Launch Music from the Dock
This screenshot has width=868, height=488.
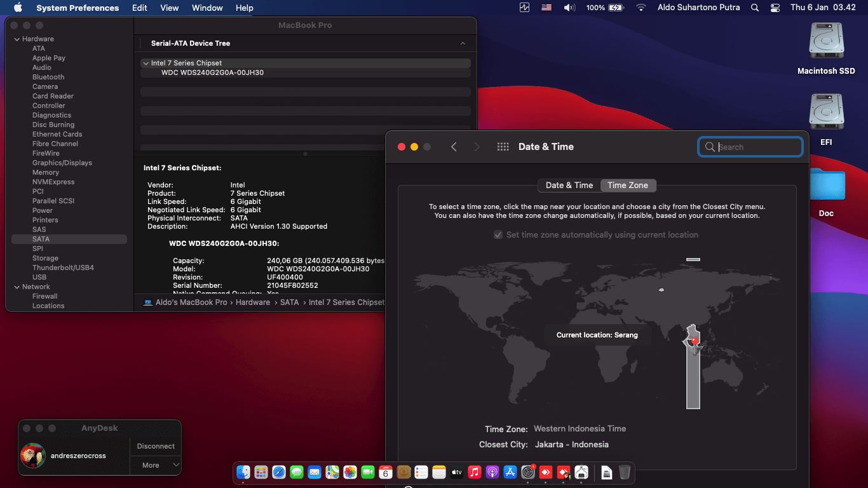[x=475, y=472]
